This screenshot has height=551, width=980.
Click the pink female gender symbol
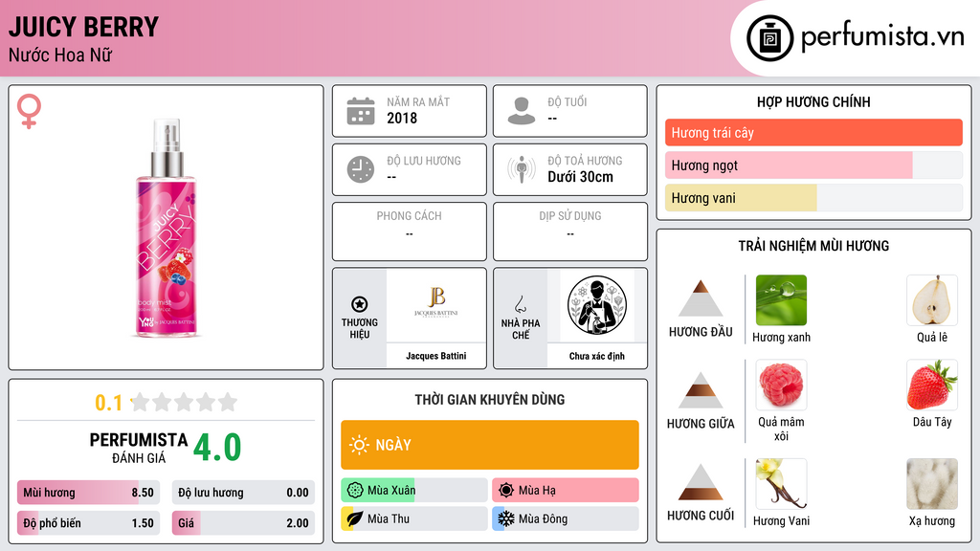29,111
